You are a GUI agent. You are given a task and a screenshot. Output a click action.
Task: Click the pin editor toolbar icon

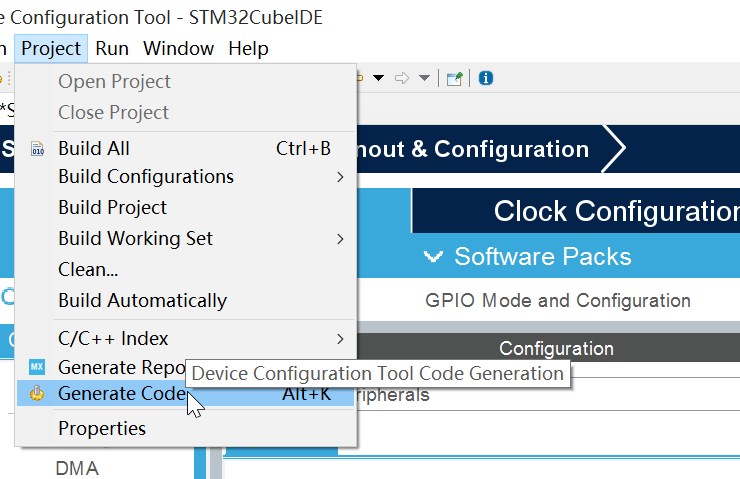point(454,78)
